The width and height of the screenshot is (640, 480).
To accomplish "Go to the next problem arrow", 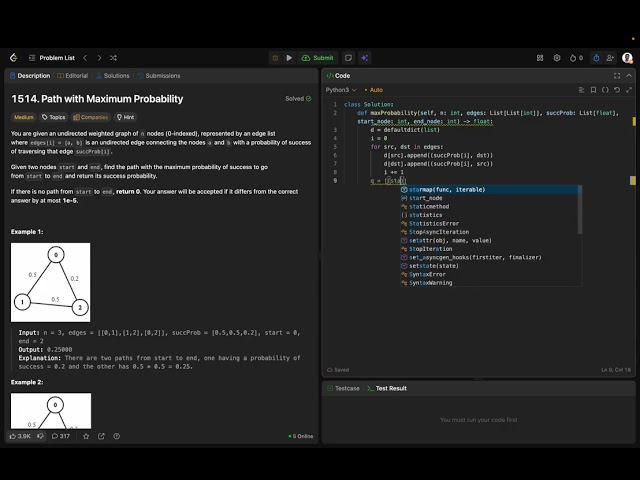I will (x=99, y=58).
